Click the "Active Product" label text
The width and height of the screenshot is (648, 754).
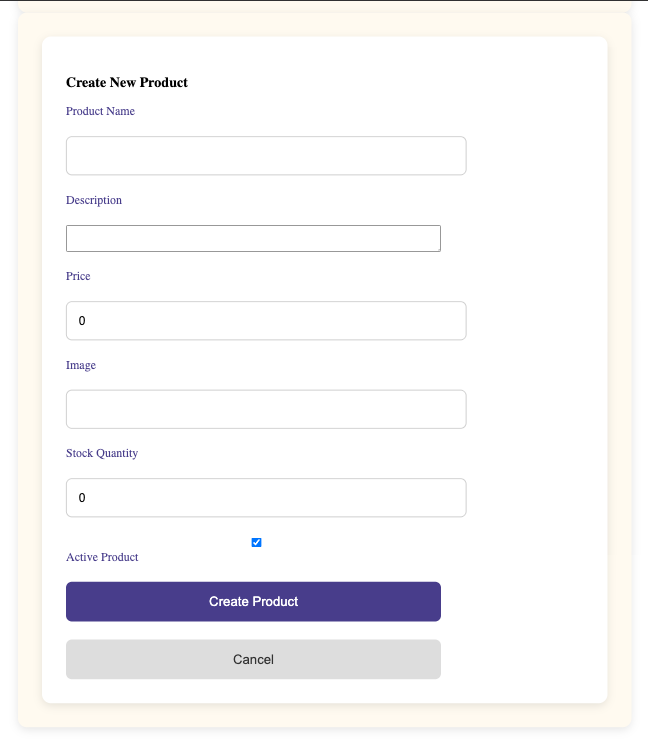pyautogui.click(x=102, y=557)
